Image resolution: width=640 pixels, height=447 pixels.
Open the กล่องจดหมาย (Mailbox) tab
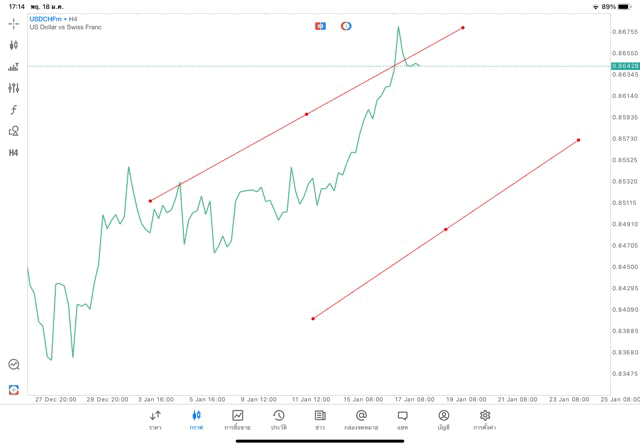click(361, 419)
